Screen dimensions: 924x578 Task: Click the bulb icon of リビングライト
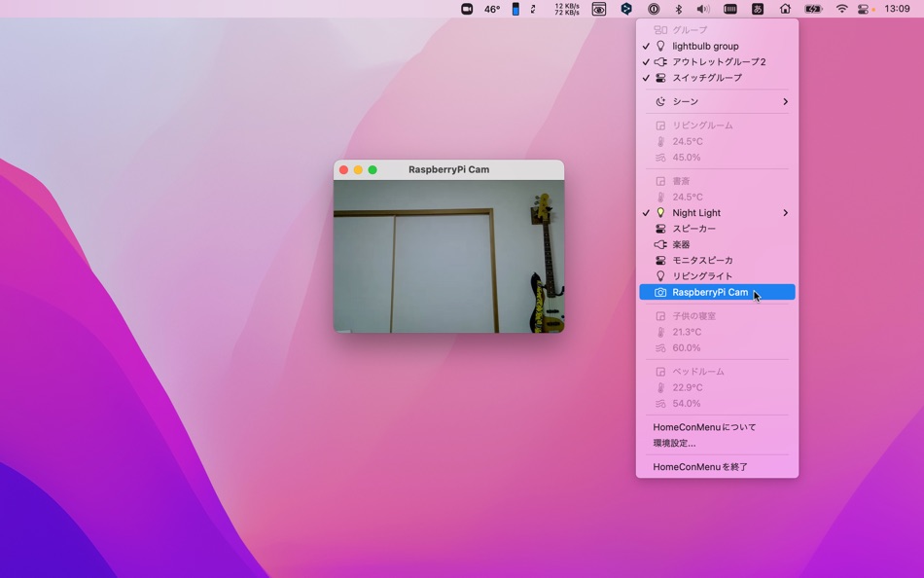[x=660, y=276]
